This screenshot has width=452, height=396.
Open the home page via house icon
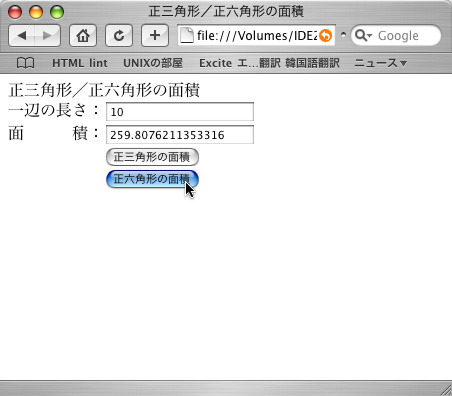tap(83, 35)
